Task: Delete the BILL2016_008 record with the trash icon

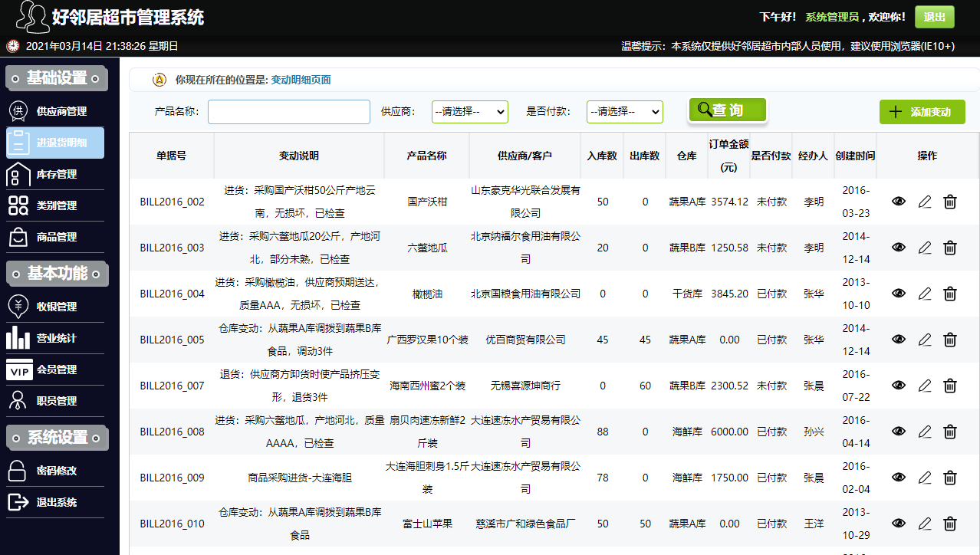Action: 950,432
